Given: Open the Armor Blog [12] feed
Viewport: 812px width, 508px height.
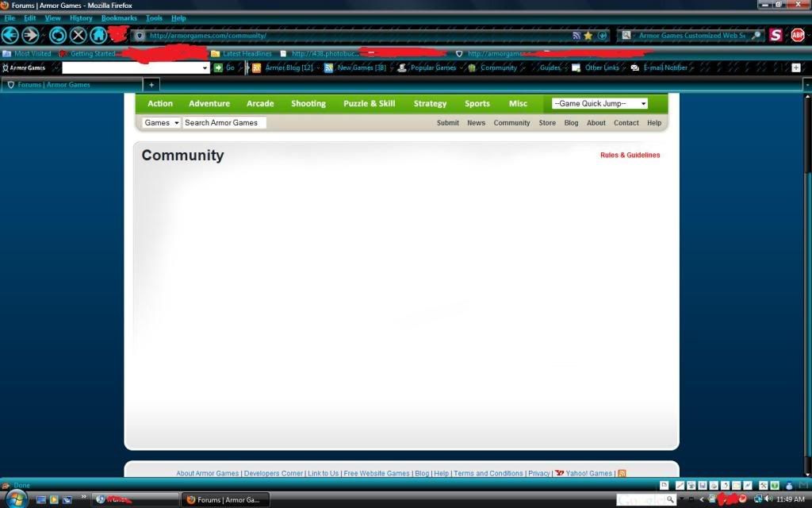Looking at the screenshot, I should [283, 68].
